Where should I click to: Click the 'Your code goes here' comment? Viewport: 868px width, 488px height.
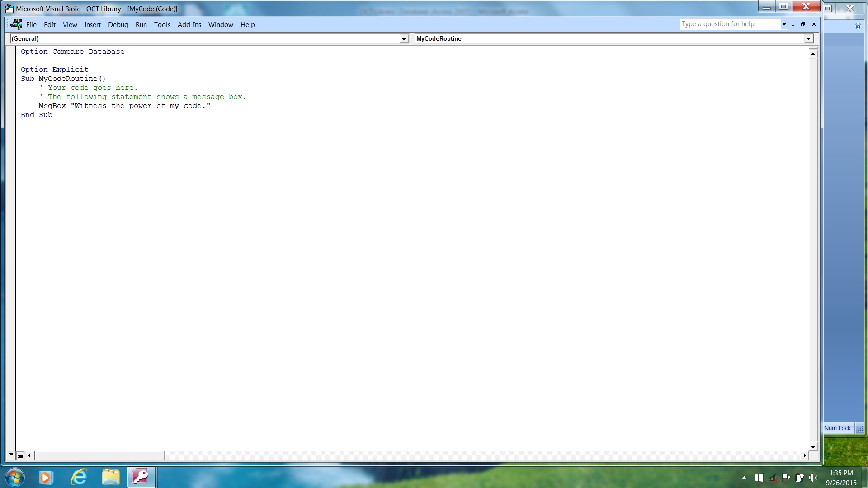pos(88,88)
